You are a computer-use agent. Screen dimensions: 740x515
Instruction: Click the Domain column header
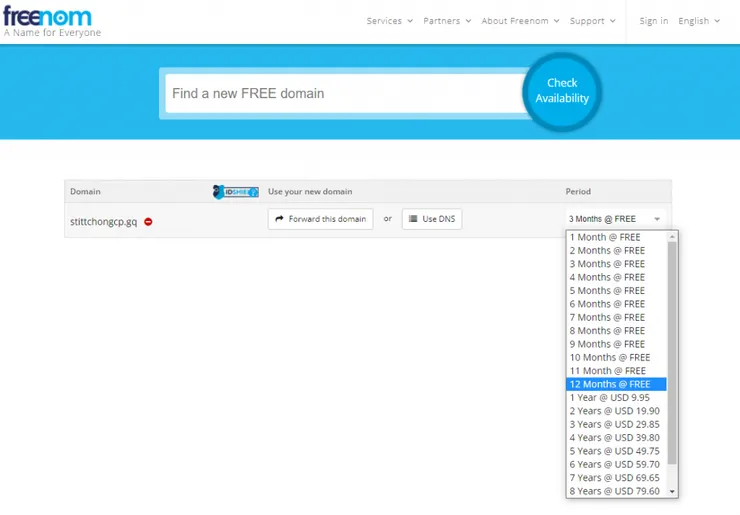[85, 192]
